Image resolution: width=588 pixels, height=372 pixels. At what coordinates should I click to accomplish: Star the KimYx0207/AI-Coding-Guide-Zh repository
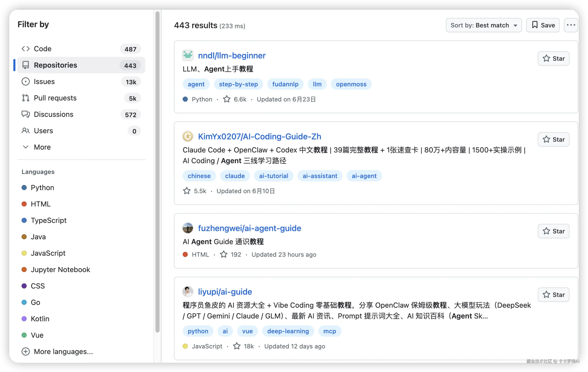(554, 139)
